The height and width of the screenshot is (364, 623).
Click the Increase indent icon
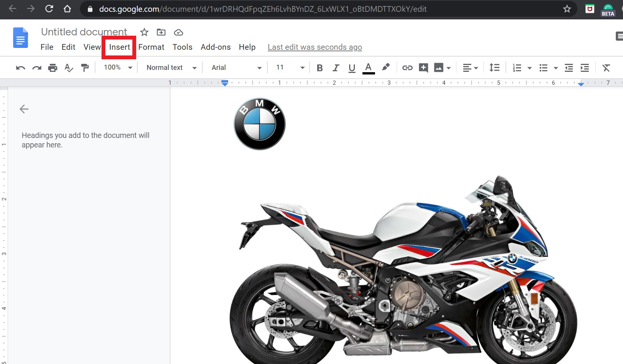585,68
